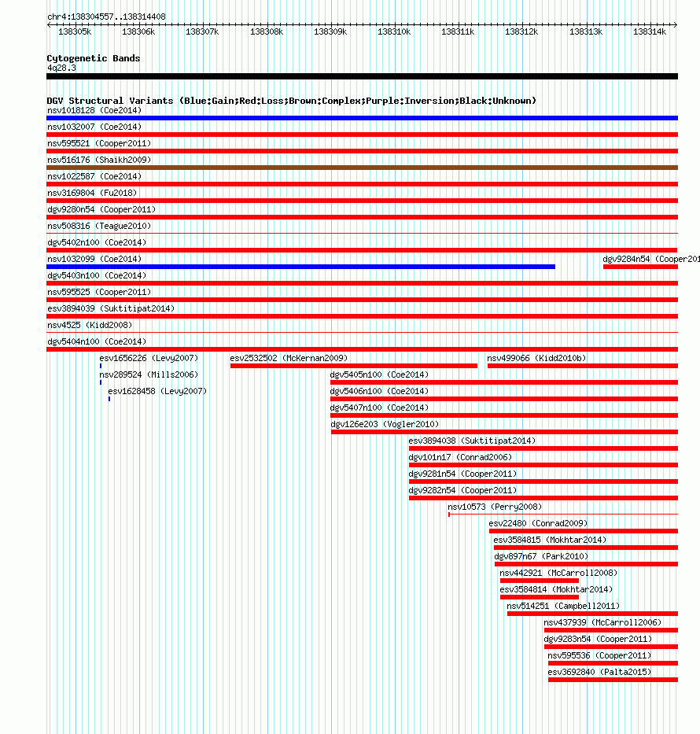Open nsv1032099 (Coe2014) gain variant

(x=94, y=259)
